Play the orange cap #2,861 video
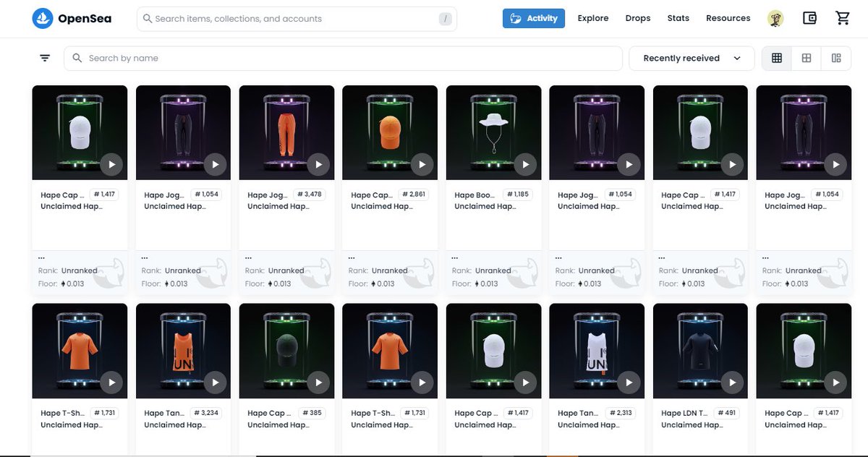 pos(422,164)
